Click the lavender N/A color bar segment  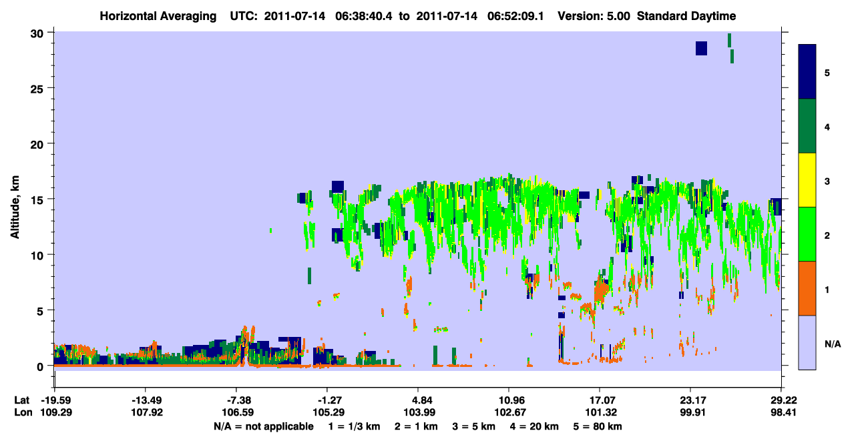(807, 342)
